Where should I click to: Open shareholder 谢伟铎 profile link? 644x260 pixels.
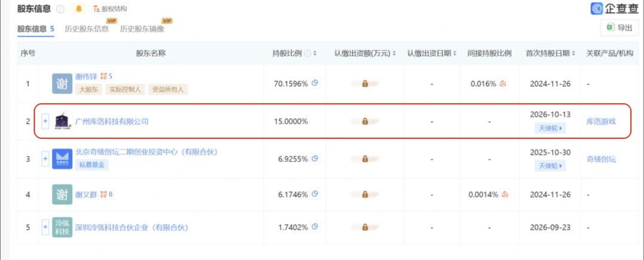pos(86,76)
